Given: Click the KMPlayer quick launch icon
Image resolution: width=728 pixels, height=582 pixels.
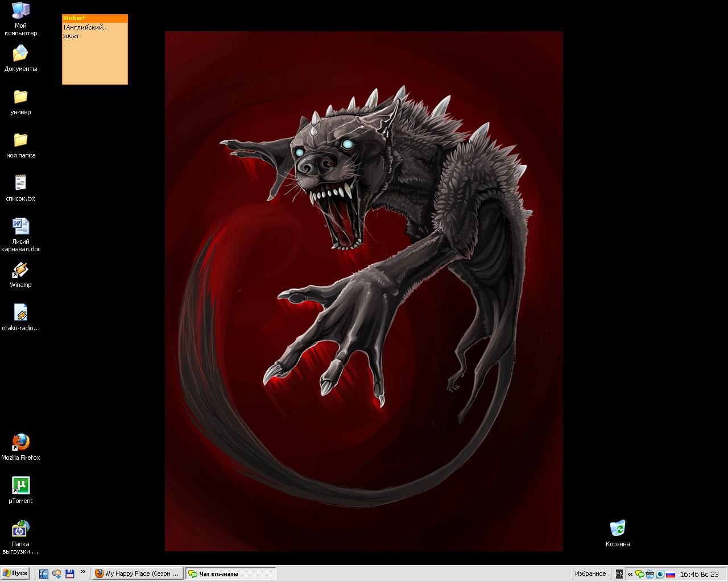Looking at the screenshot, I should pos(44,574).
